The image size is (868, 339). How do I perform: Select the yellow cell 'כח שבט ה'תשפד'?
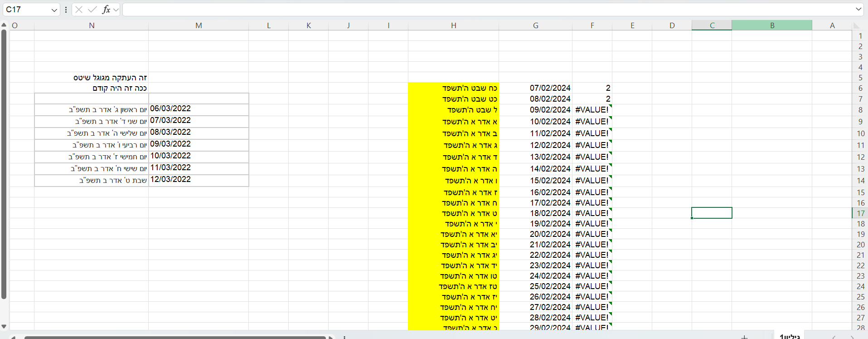(x=453, y=88)
